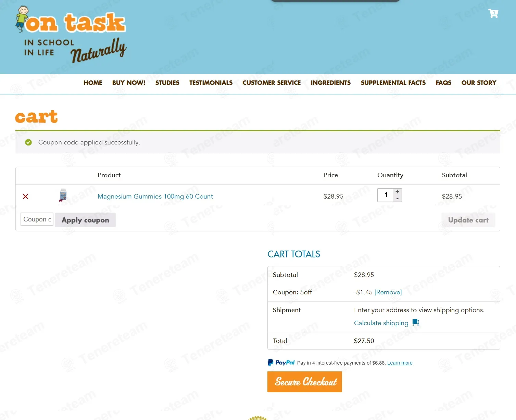This screenshot has width=516, height=420.
Task: Click the CART TOTALS heading
Action: [x=294, y=254]
